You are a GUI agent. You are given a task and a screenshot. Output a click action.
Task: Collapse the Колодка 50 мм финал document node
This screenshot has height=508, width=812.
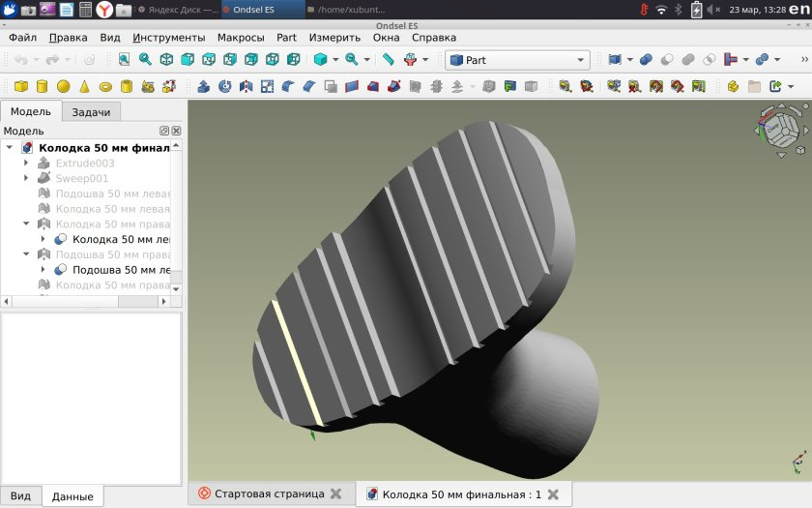10,148
